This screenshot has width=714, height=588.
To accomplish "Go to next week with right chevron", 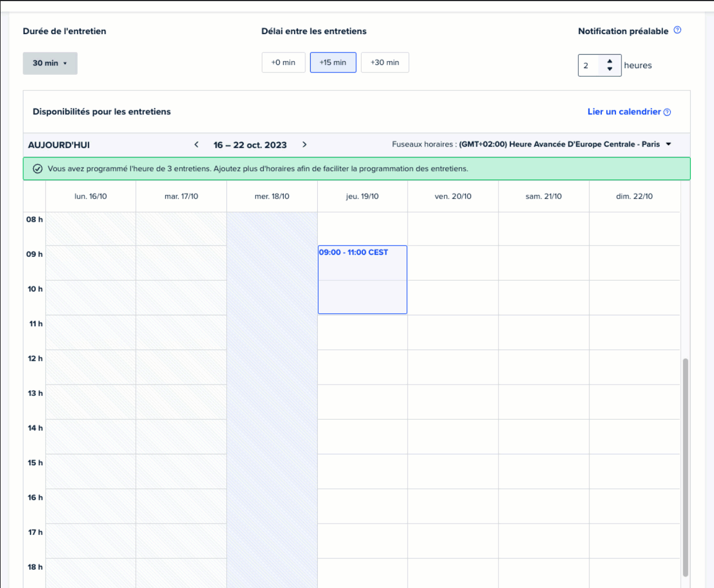I will coord(304,144).
